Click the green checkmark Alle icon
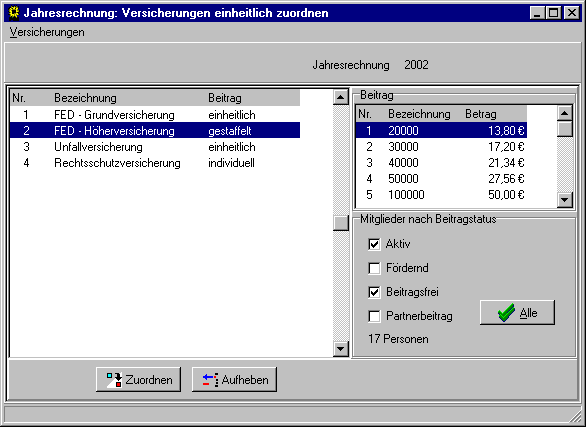 [506, 312]
